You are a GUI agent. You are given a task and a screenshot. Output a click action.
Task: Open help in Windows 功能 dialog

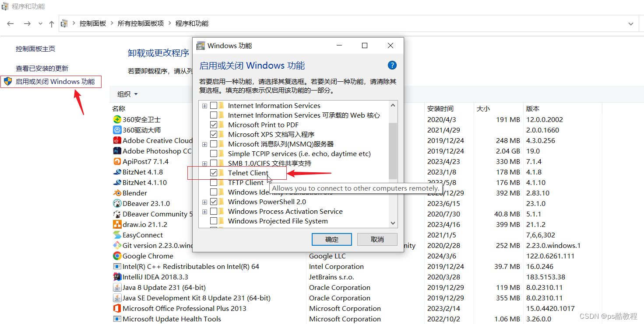coord(392,65)
